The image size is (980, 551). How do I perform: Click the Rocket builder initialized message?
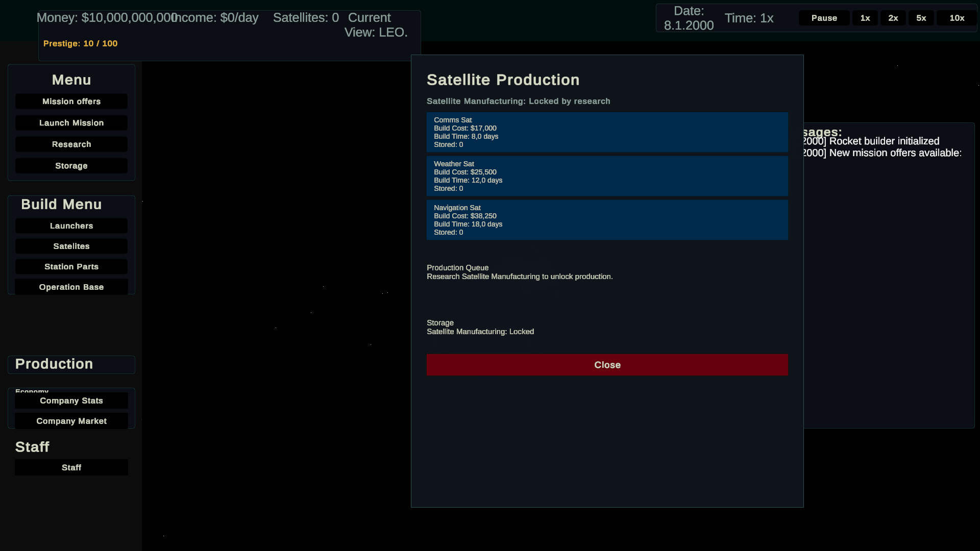[871, 141]
